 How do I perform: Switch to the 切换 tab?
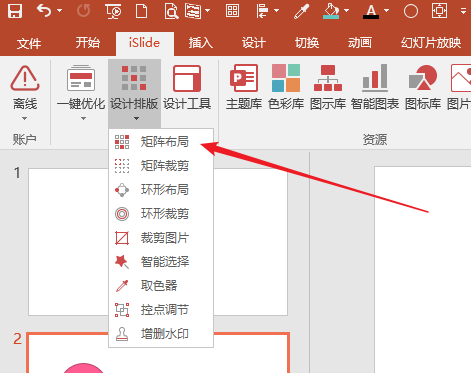click(x=307, y=43)
